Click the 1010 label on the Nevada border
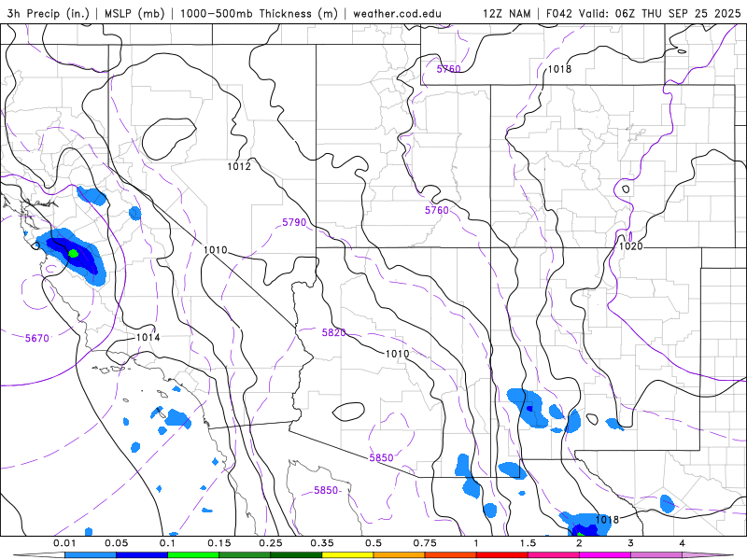This screenshot has height=560, width=747. tap(216, 250)
